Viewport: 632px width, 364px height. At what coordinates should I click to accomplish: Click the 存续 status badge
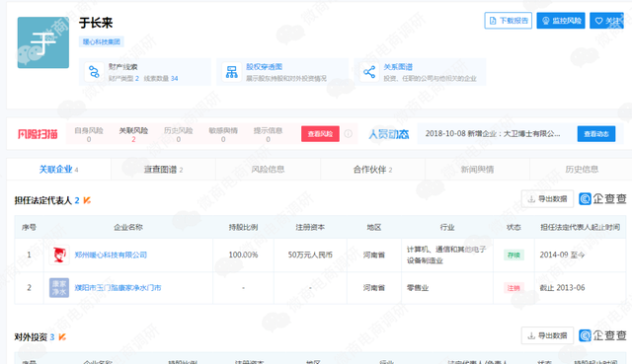coord(513,255)
